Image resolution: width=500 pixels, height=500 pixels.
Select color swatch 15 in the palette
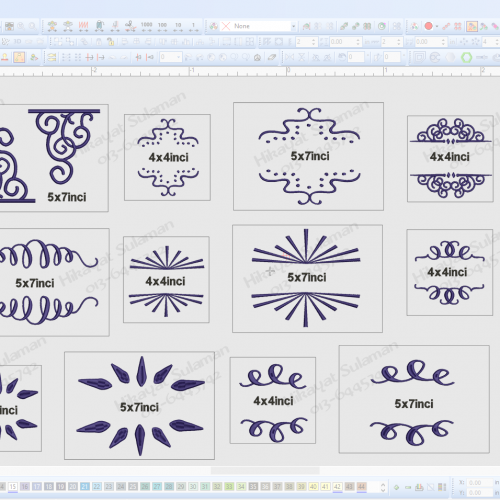pos(13,487)
